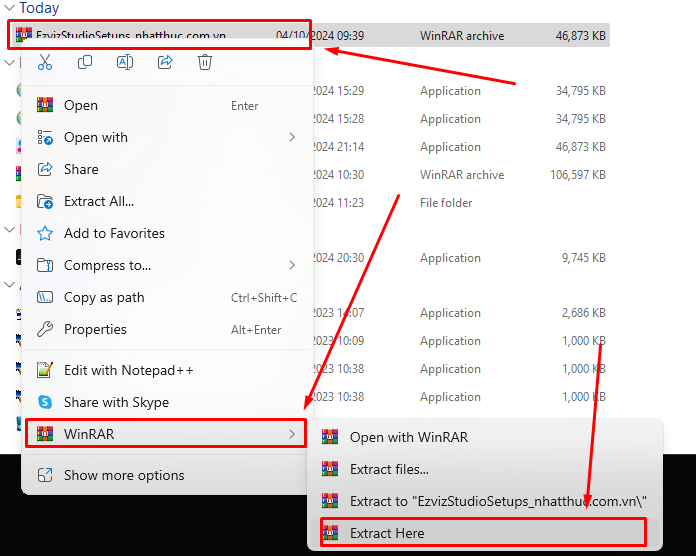Choose Open in the context menu
The height and width of the screenshot is (556, 696).
167,106
